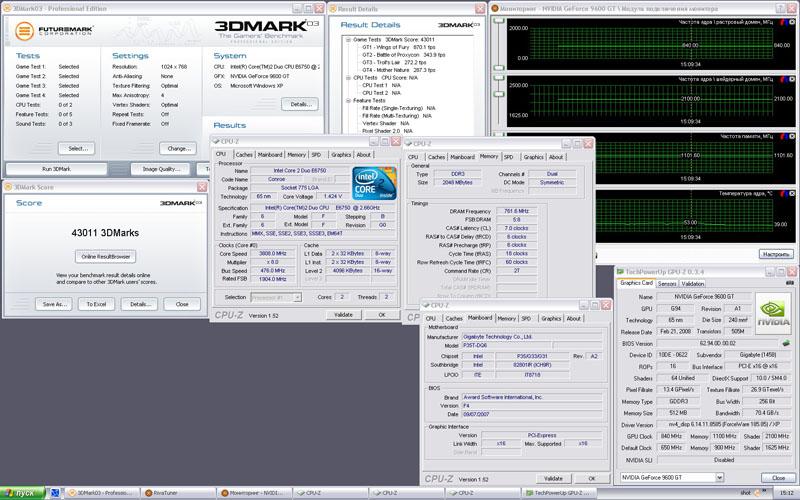Screen dimensions: 800x500
Task: Click Online ResultBrowser button
Action: (x=106, y=257)
